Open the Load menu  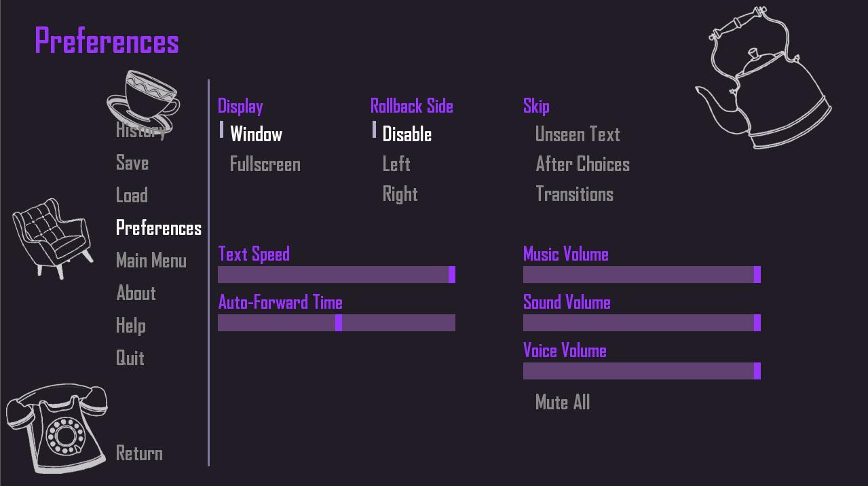132,195
